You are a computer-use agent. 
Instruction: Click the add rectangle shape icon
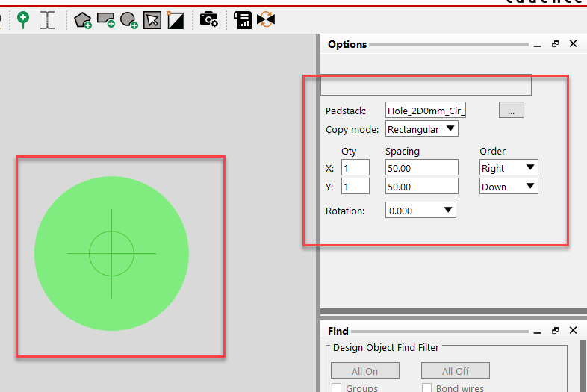(106, 20)
